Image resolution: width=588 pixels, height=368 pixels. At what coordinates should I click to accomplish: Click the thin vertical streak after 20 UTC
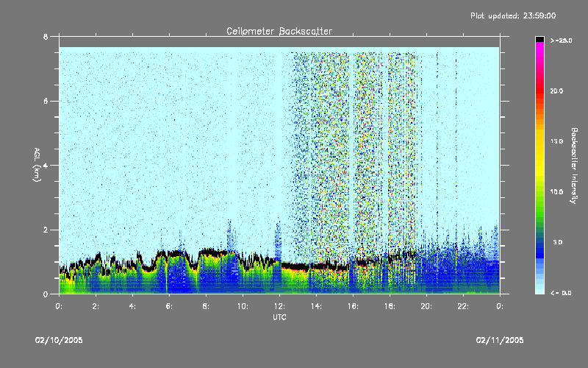point(437,169)
